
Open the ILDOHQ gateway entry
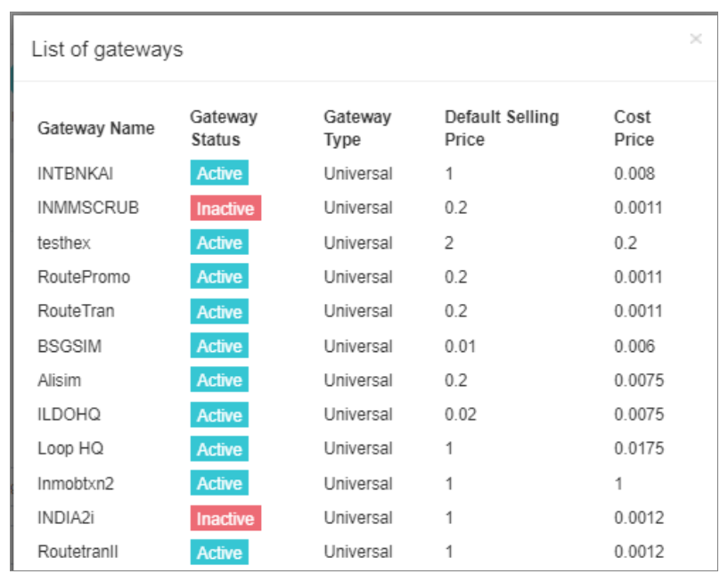68,414
